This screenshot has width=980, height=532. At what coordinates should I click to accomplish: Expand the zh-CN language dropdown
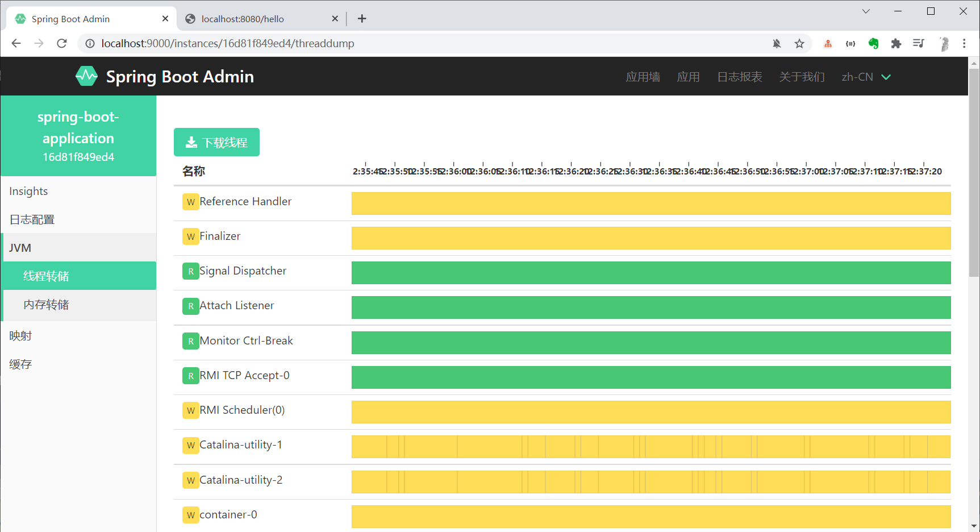tap(866, 77)
